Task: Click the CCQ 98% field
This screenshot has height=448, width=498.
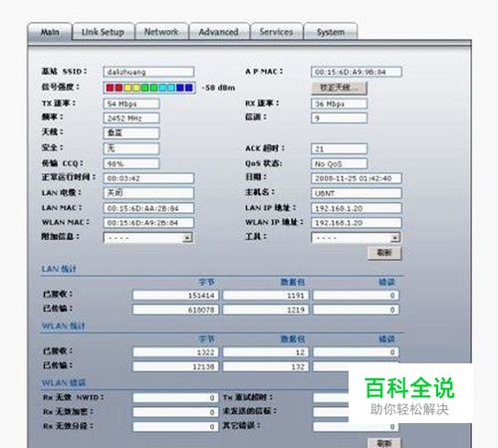Action: click(x=131, y=163)
